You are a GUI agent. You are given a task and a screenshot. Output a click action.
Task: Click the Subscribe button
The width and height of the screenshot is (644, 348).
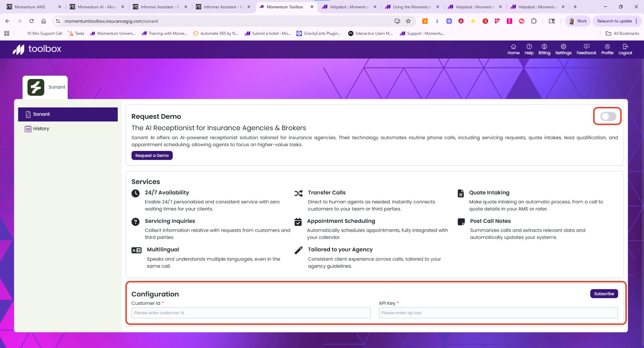[604, 294]
